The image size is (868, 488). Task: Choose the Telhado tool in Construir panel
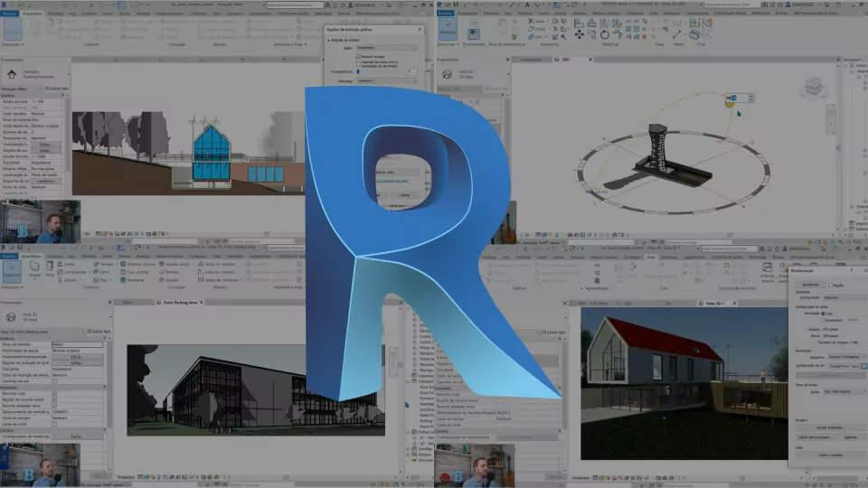[x=103, y=265]
